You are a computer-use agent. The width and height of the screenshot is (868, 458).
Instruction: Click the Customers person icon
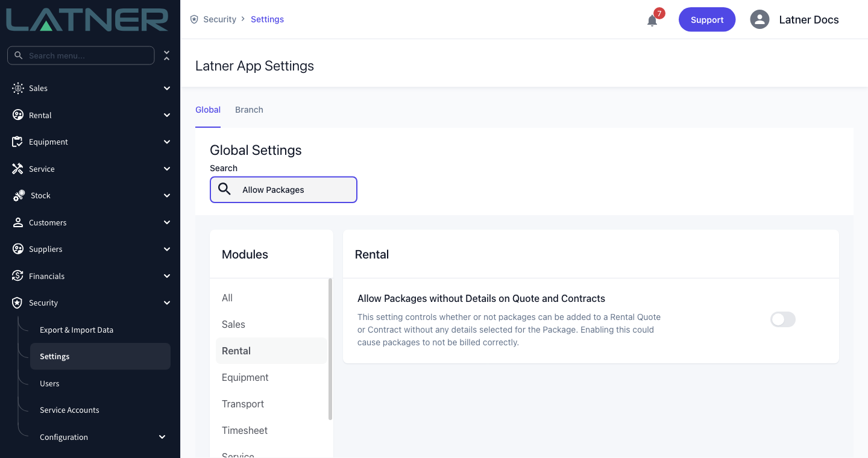point(18,222)
